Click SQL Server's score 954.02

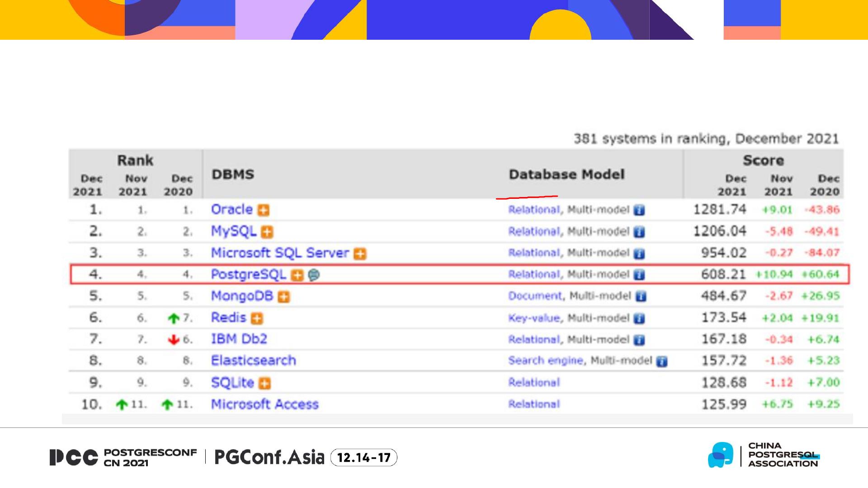click(724, 253)
